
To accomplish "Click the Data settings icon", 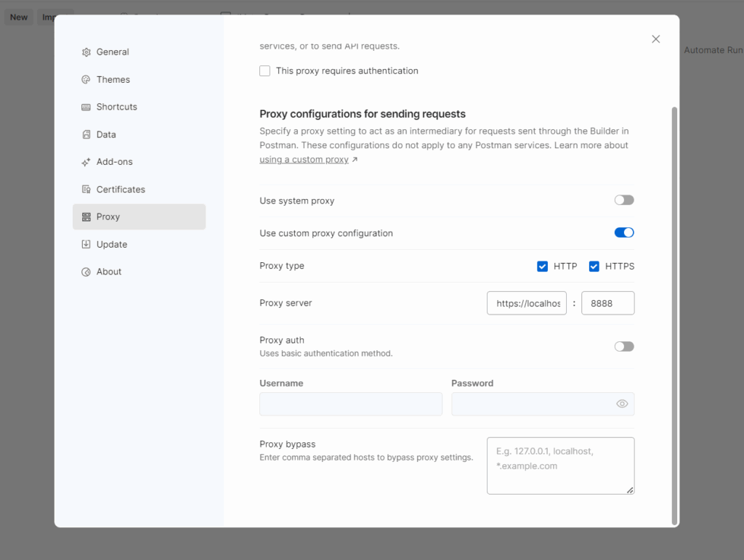I will point(85,134).
